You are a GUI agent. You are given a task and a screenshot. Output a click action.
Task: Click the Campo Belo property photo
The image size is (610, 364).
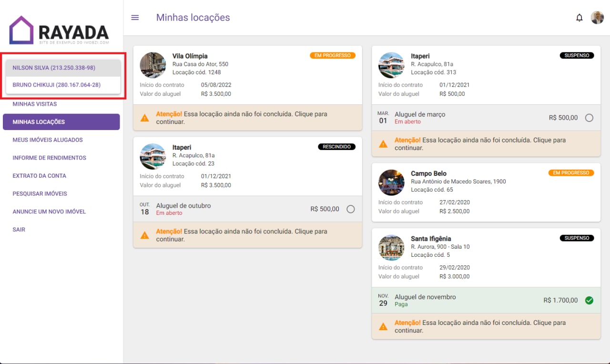[391, 182]
